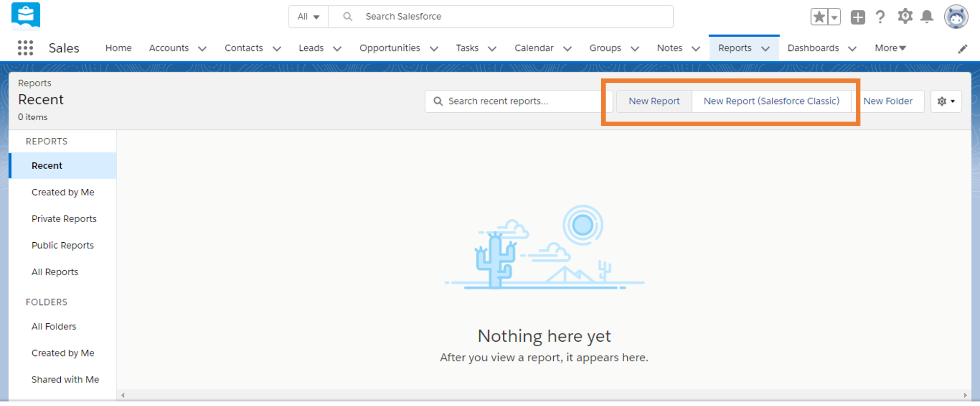
Task: Select Created by Me under Reports
Action: [x=63, y=192]
